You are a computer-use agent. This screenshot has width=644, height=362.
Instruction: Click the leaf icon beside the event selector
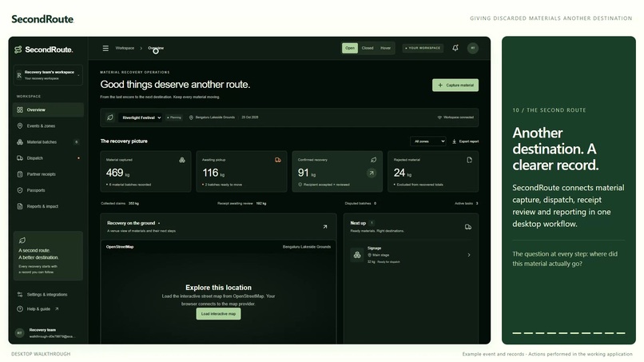coord(110,117)
